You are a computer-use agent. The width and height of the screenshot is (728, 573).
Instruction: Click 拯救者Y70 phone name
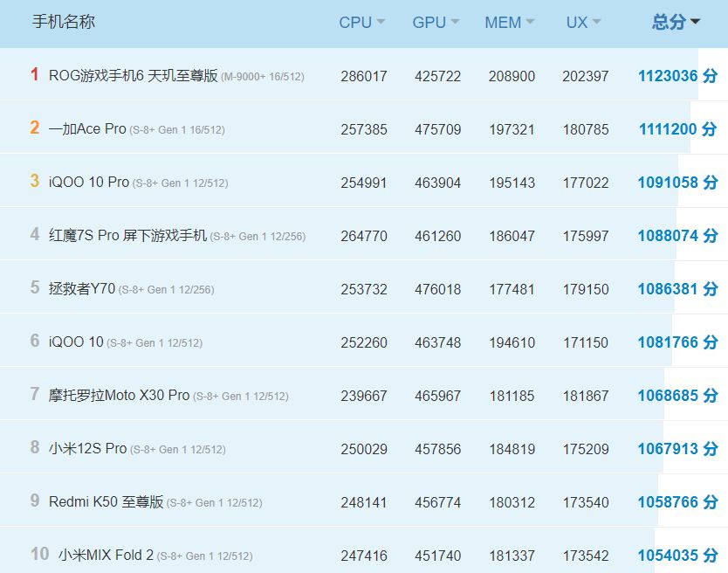pyautogui.click(x=82, y=289)
